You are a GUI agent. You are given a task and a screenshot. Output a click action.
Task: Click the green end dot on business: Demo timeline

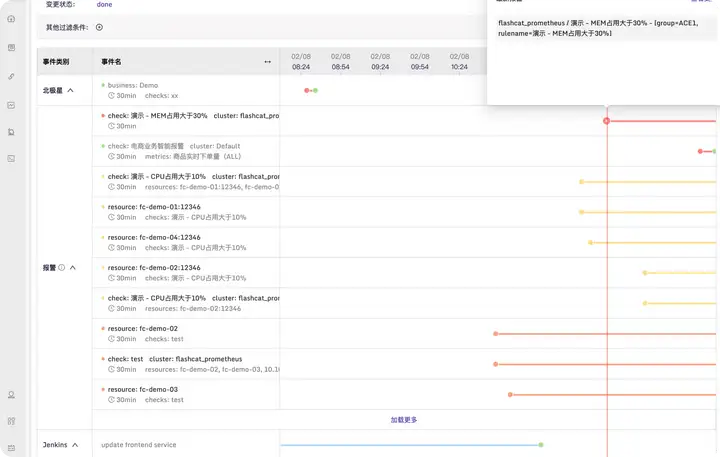click(315, 91)
